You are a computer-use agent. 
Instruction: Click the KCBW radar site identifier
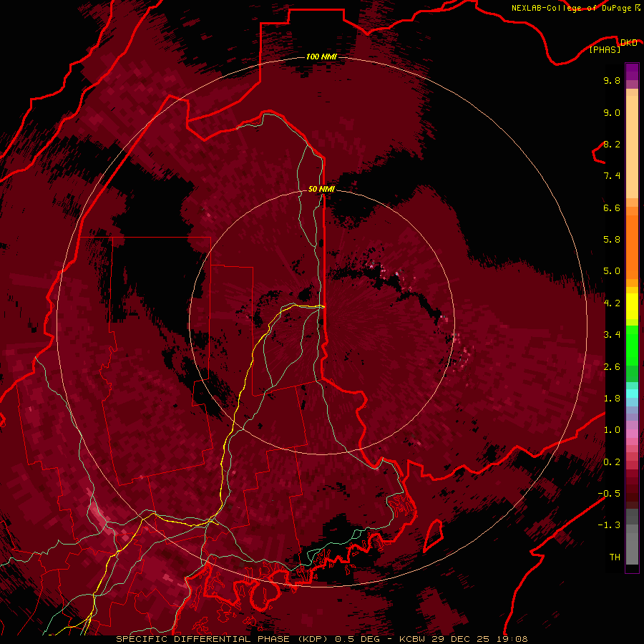pyautogui.click(x=413, y=639)
